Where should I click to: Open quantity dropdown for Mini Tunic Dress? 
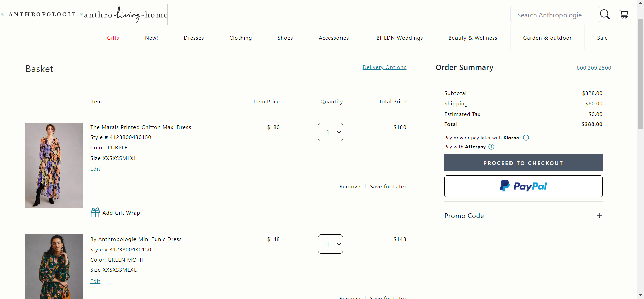[x=330, y=244]
